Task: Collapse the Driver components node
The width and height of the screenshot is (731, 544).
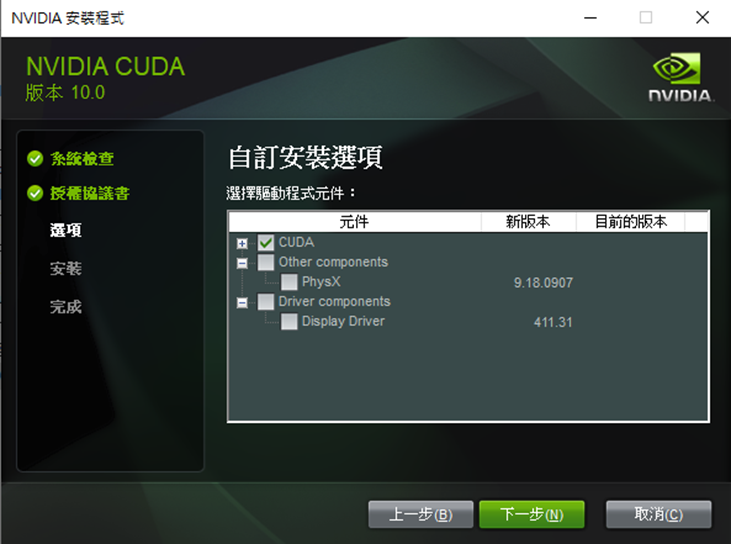Action: (242, 303)
